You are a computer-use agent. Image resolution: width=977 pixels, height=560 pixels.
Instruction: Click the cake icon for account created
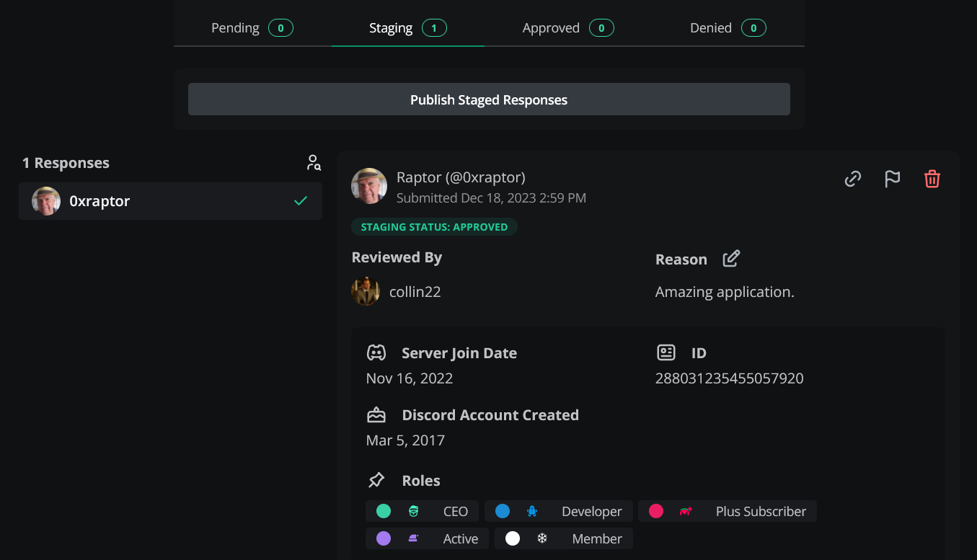click(x=376, y=415)
